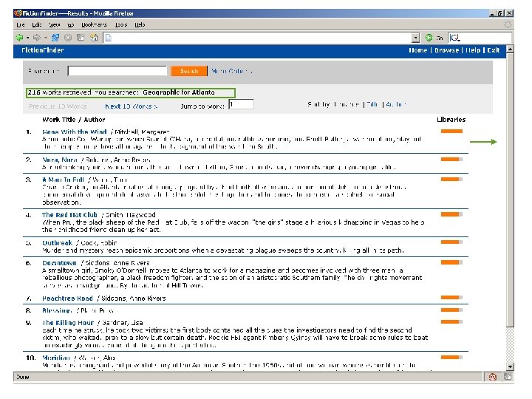The image size is (532, 399).
Task: Open the Forward button history dropdown arrow
Action: 45,38
